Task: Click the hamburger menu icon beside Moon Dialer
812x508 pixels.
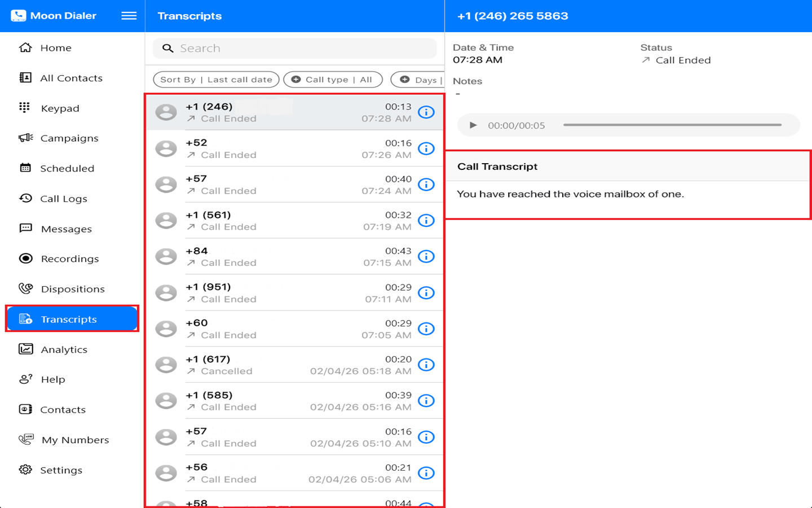Action: pyautogui.click(x=129, y=16)
